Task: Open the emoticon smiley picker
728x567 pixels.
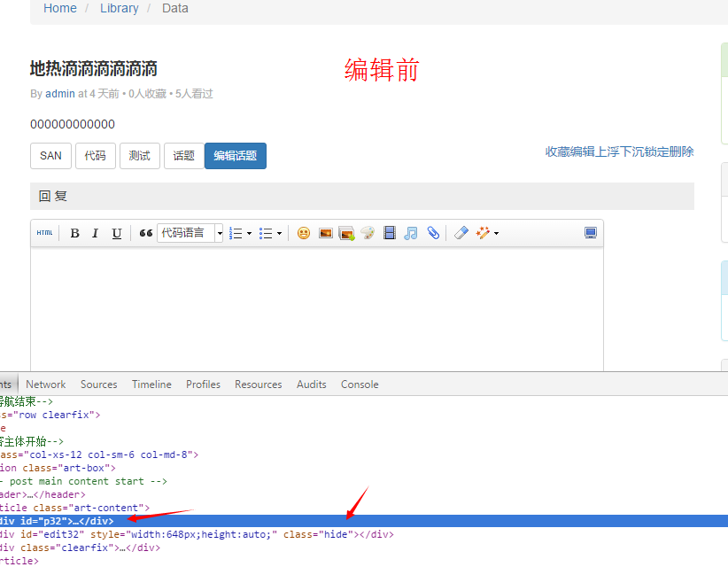Action: click(304, 233)
